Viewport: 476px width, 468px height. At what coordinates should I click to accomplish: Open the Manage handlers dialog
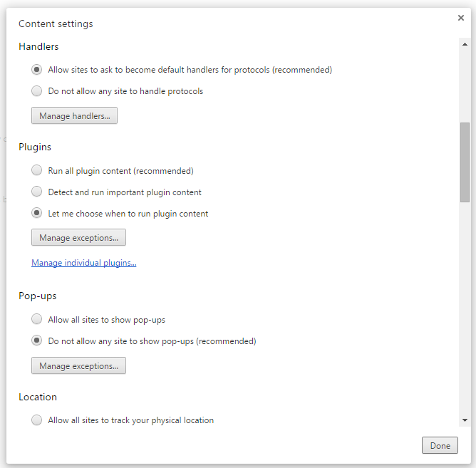click(x=74, y=115)
